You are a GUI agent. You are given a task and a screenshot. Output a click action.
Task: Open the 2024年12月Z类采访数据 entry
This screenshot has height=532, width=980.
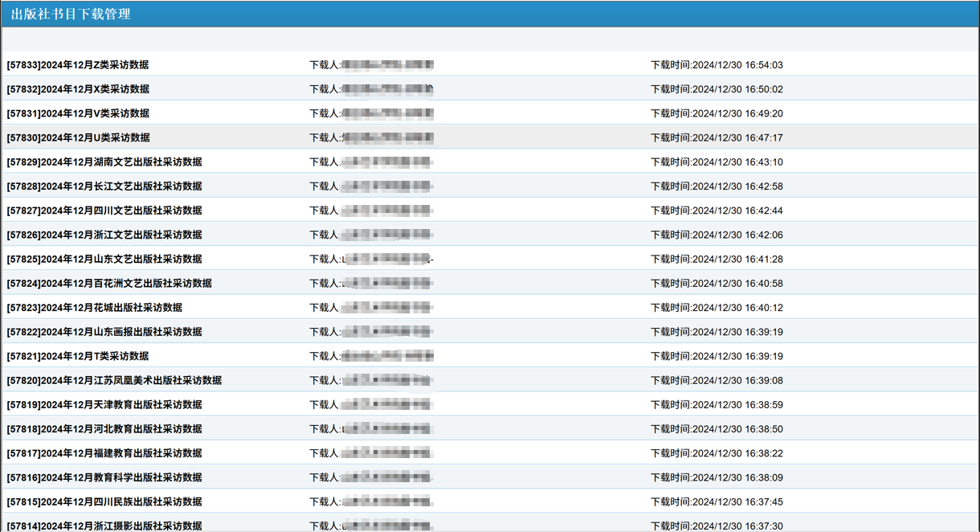tap(78, 65)
